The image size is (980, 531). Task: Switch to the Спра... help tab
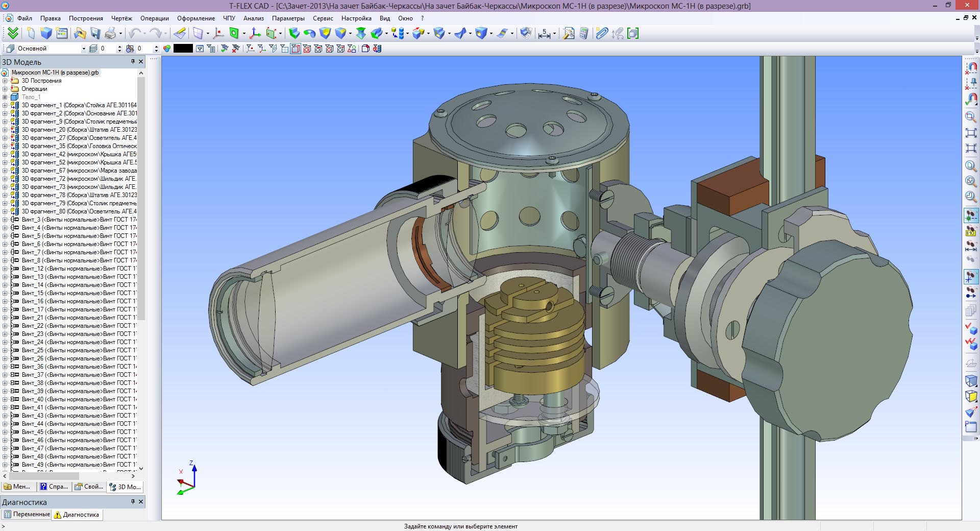(x=54, y=487)
